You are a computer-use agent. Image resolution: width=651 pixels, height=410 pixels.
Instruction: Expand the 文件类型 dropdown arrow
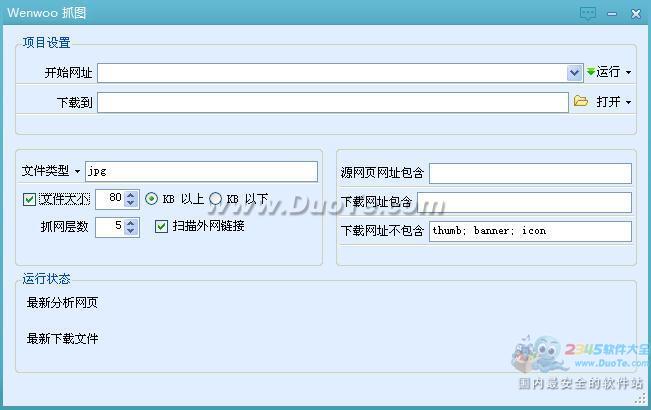click(x=77, y=171)
